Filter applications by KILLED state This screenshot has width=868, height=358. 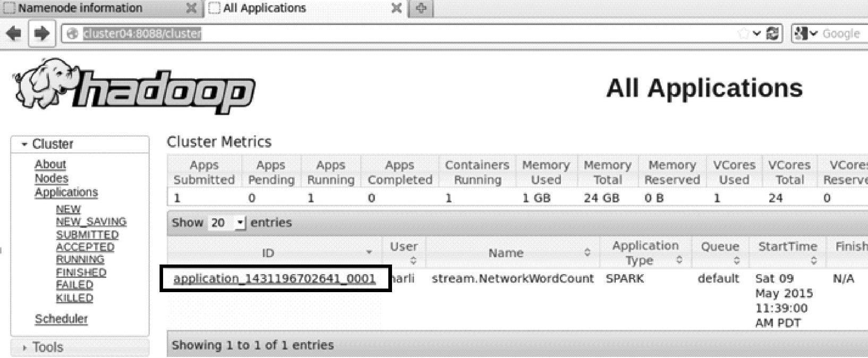[75, 297]
